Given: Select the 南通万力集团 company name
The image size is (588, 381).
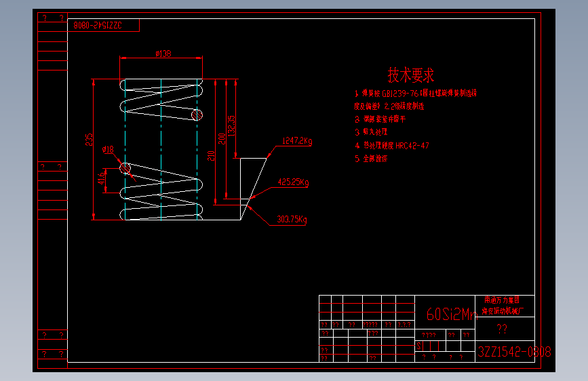Looking at the screenshot, I should [x=502, y=300].
